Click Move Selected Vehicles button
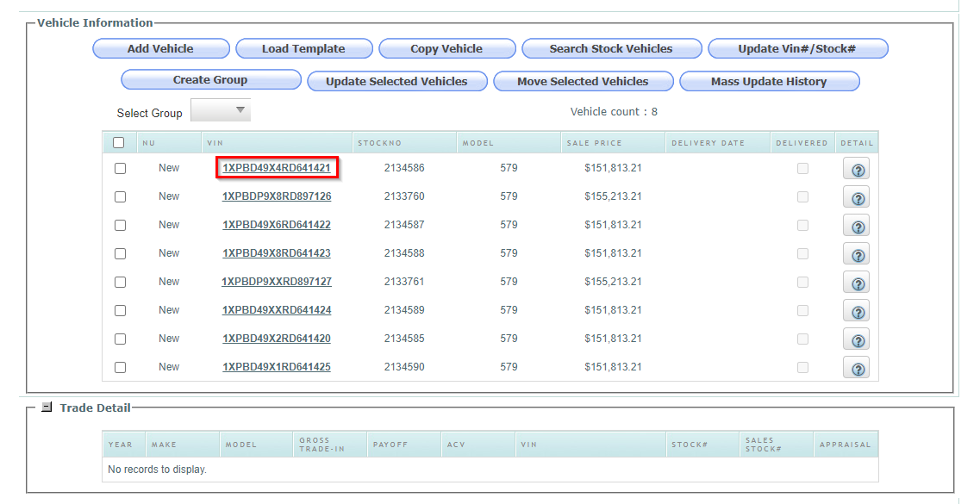This screenshot has height=504, width=980. (x=584, y=81)
